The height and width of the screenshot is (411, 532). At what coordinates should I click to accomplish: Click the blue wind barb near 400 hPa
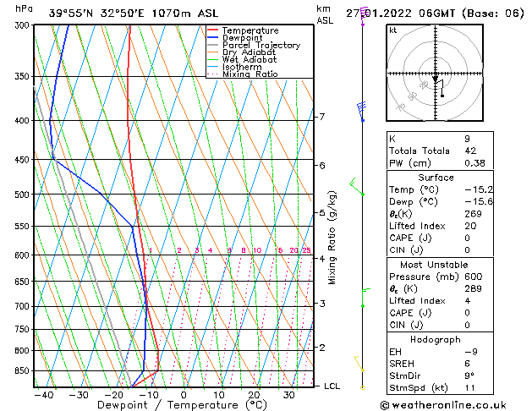[x=362, y=112]
